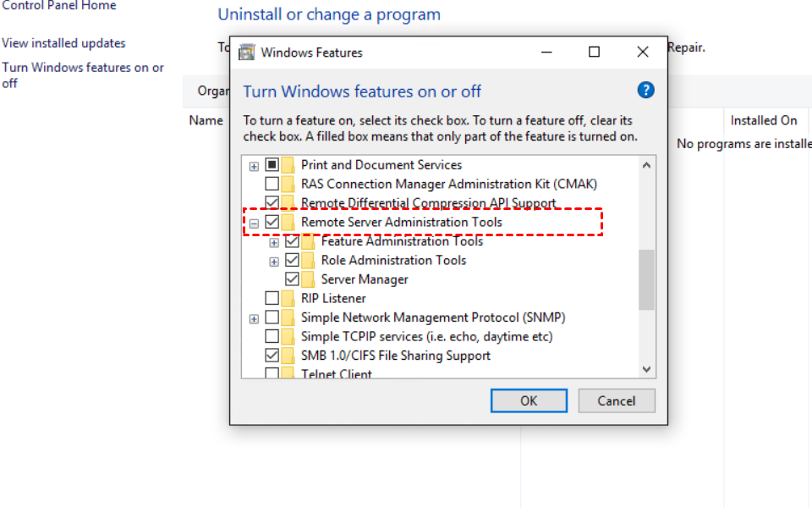Viewport: 812px width, 508px height.
Task: Open Turn Windows features on or off link
Action: point(83,75)
